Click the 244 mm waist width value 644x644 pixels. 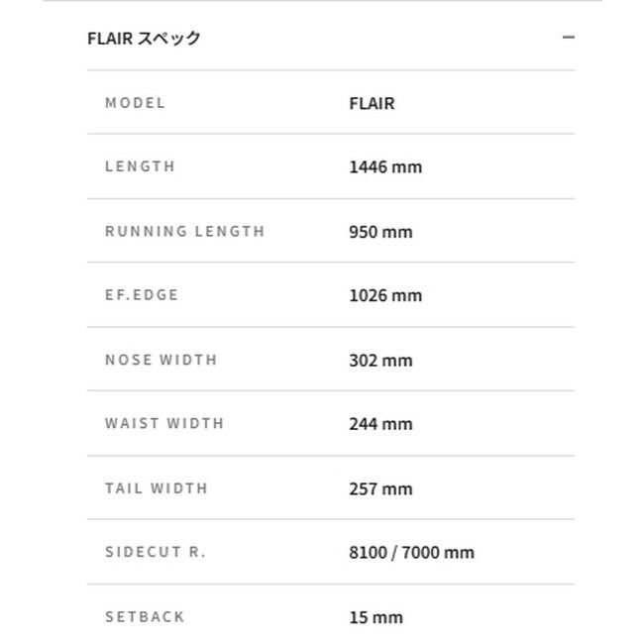(x=380, y=424)
